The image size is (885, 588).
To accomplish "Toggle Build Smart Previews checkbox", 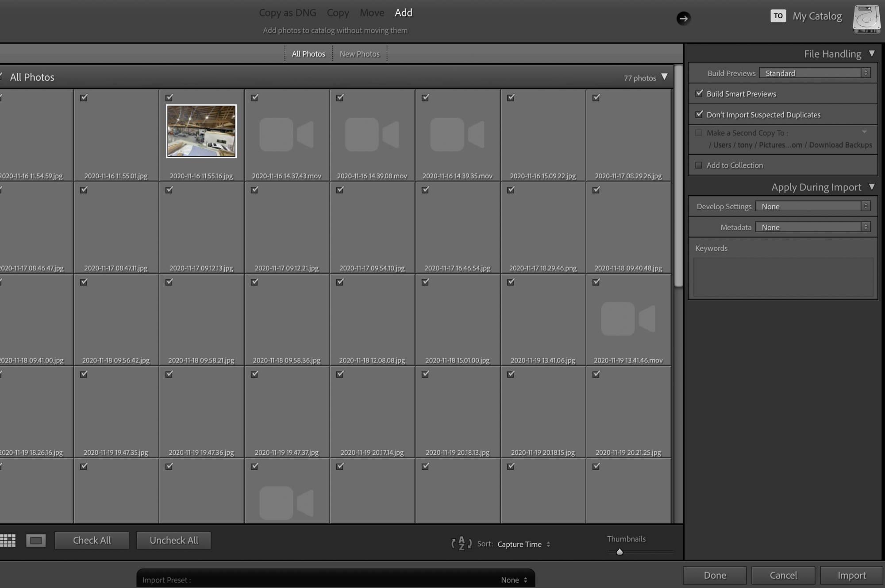I will 699,93.
